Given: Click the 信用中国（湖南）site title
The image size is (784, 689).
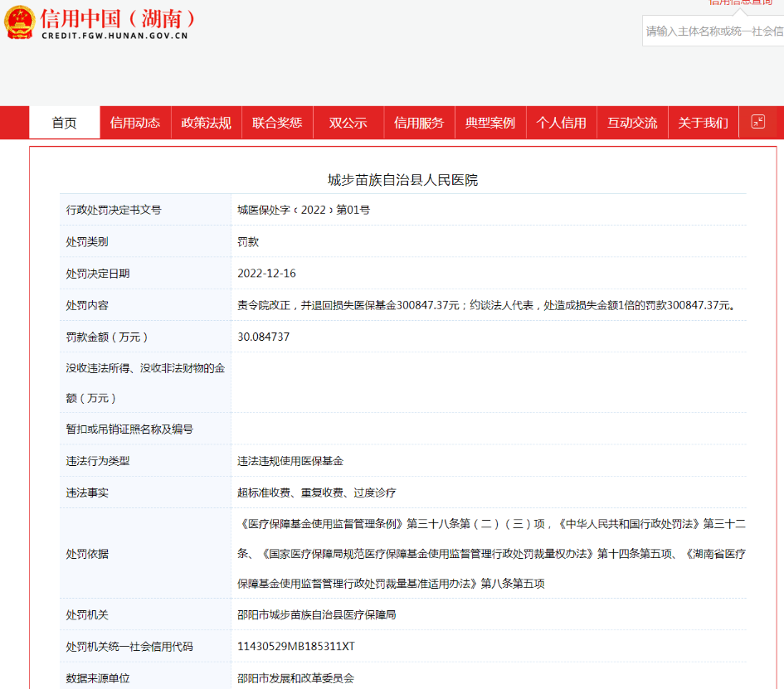Looking at the screenshot, I should coord(118,17).
